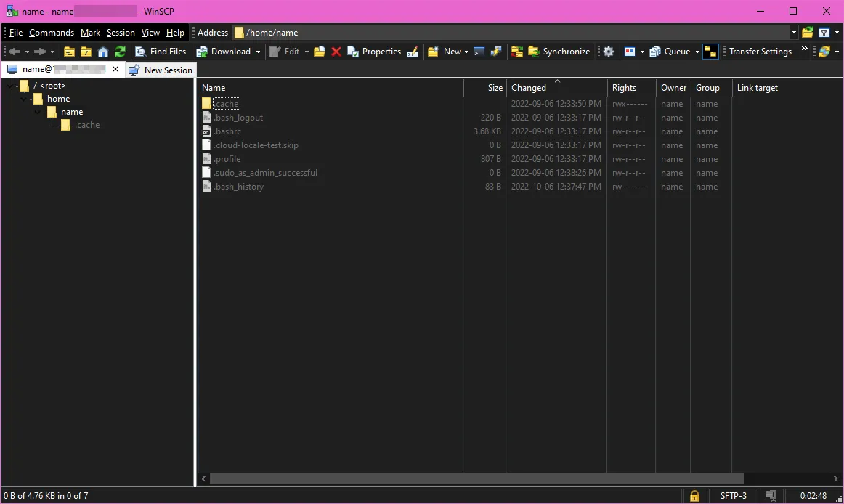
Task: Select the .bashrc file row
Action: click(x=227, y=131)
